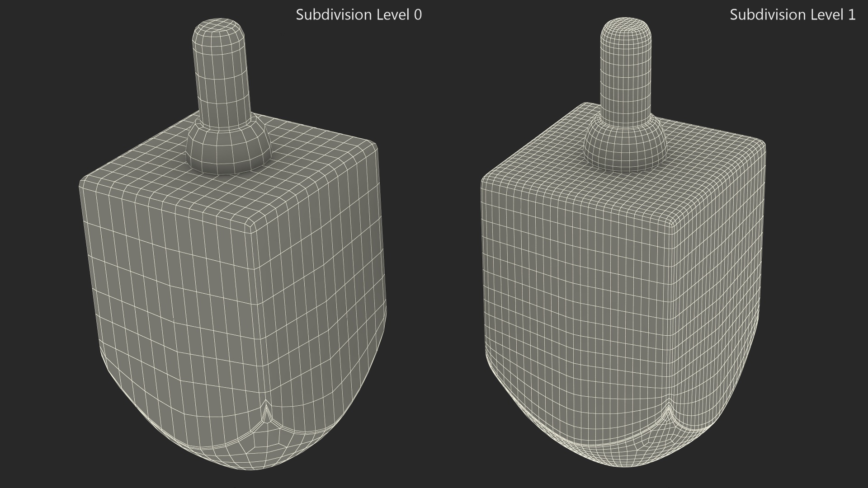Click rounded tip of left model's handle
The width and height of the screenshot is (868, 488).
tap(219, 28)
